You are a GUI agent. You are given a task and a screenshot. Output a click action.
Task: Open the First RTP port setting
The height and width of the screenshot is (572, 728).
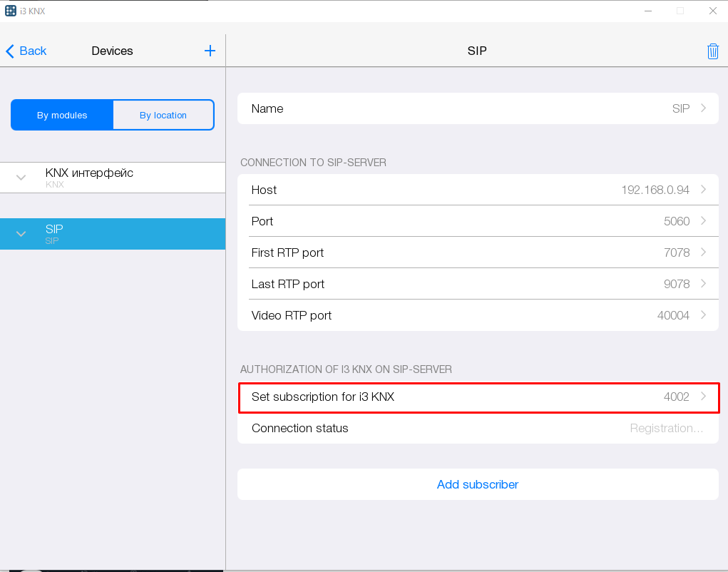(x=478, y=252)
